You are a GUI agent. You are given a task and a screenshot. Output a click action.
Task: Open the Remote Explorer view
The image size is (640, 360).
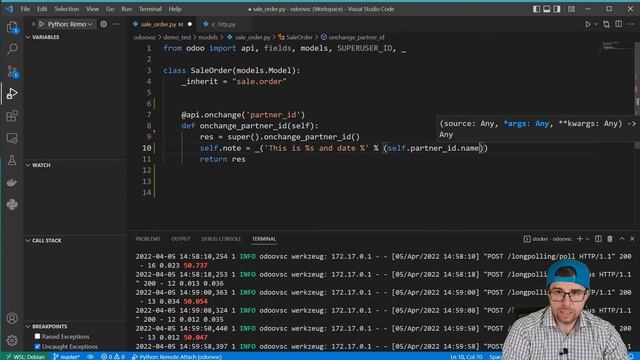[x=12, y=138]
